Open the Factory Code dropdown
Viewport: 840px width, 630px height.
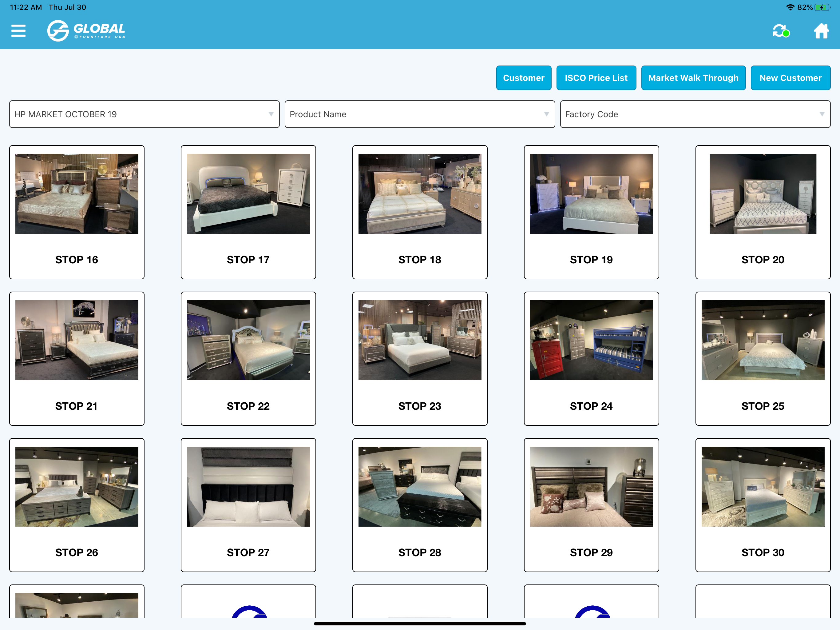click(695, 114)
